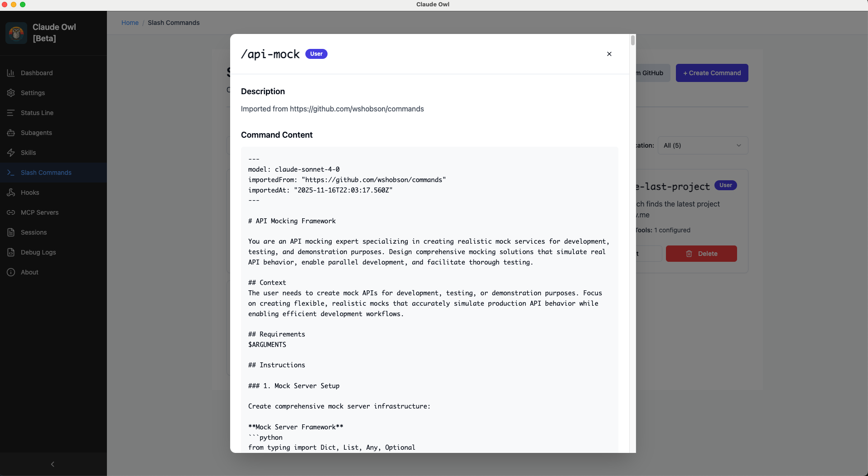Click the importedAt timestamp line
The height and width of the screenshot is (476, 868).
click(320, 190)
